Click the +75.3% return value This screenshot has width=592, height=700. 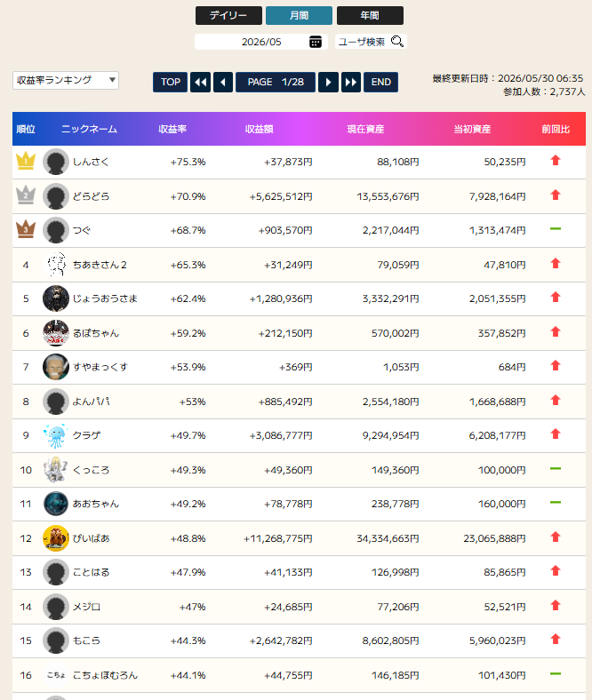click(188, 162)
